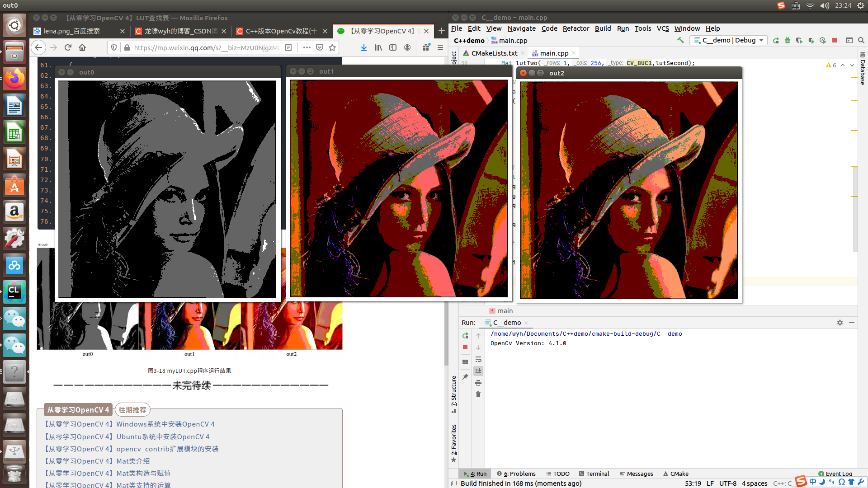Open Run panel settings gear menu

tap(840, 323)
